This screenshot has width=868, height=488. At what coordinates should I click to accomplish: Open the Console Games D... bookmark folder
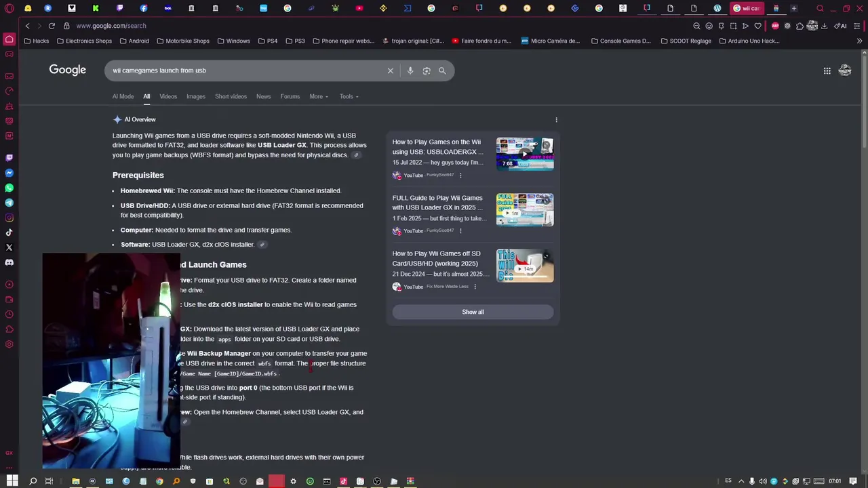(621, 41)
